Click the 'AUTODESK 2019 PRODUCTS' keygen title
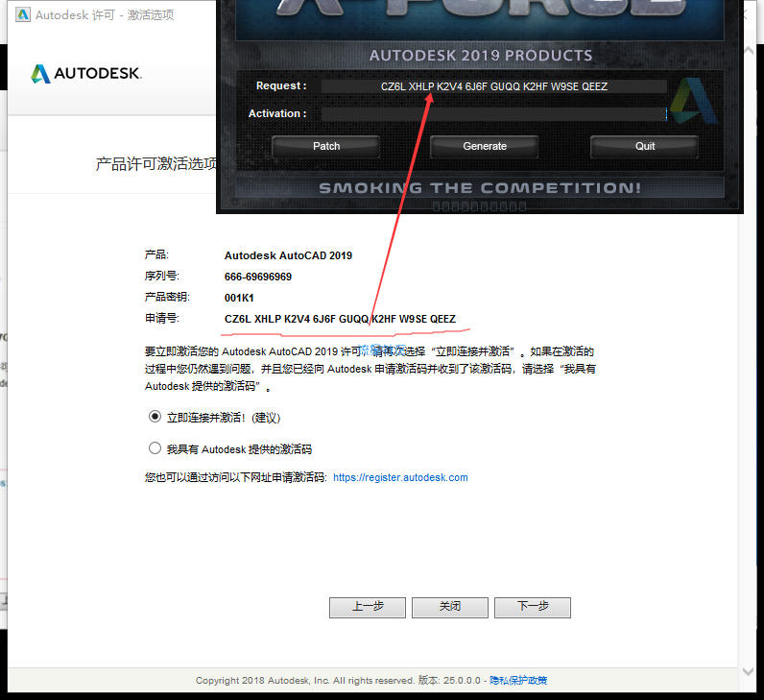This screenshot has width=764, height=700. pos(481,56)
